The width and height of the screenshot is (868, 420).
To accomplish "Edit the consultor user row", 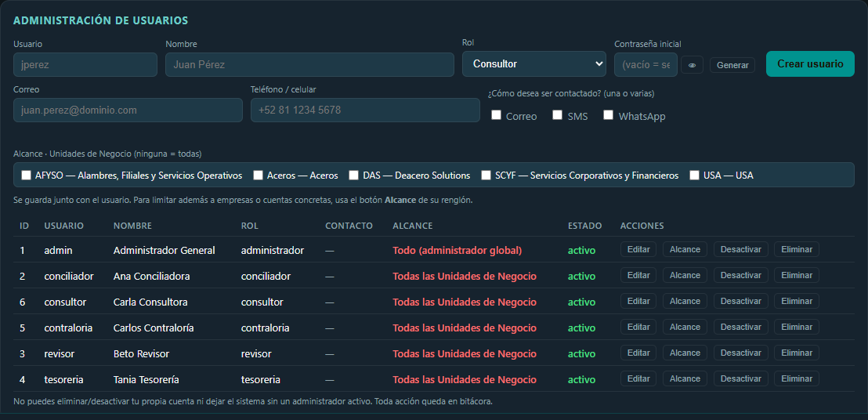I will pyautogui.click(x=638, y=301).
